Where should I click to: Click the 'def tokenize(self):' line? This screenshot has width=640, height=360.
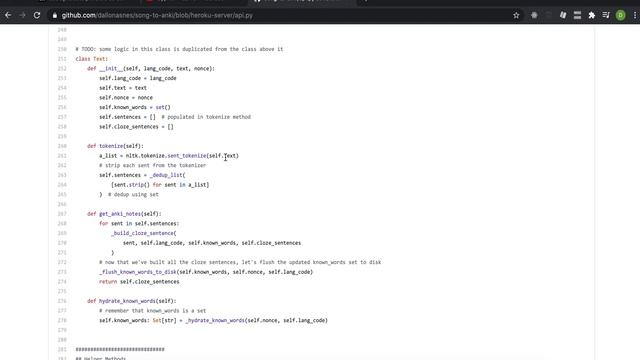pyautogui.click(x=115, y=146)
